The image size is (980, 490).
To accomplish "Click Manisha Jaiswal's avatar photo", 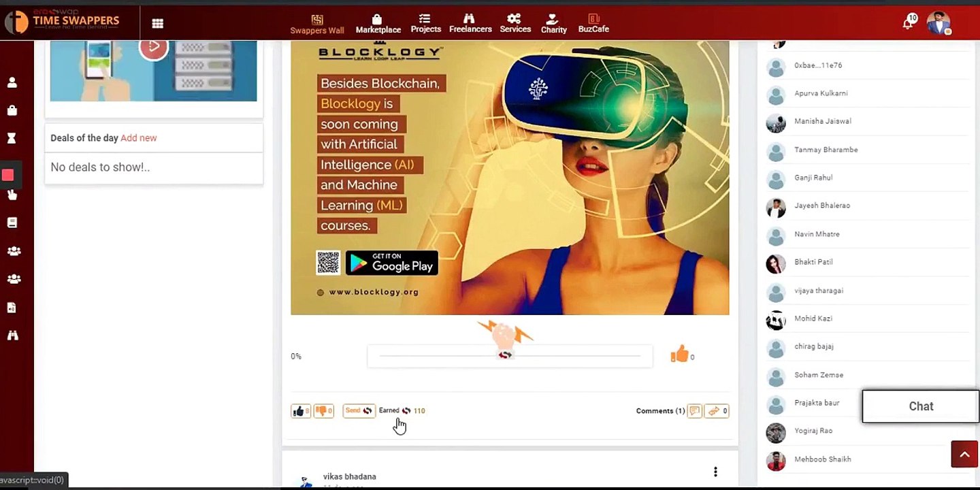I will point(776,123).
